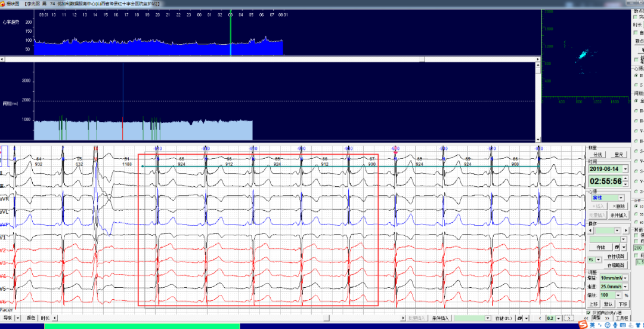Viewport: 644px width, 329px height.
Task: Click left arrow in the 操作 section
Action: [x=592, y=230]
